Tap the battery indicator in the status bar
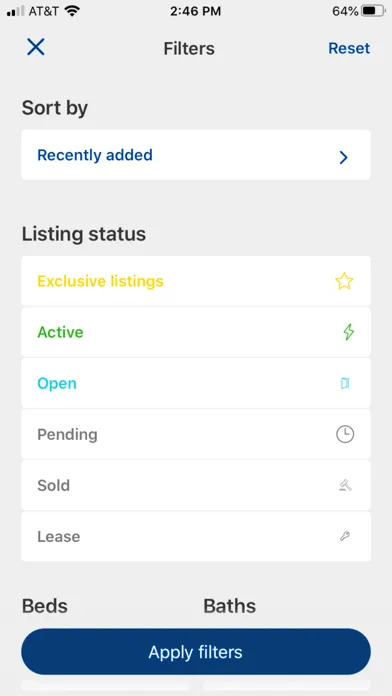Screen dimensions: 392x696 [x=374, y=11]
